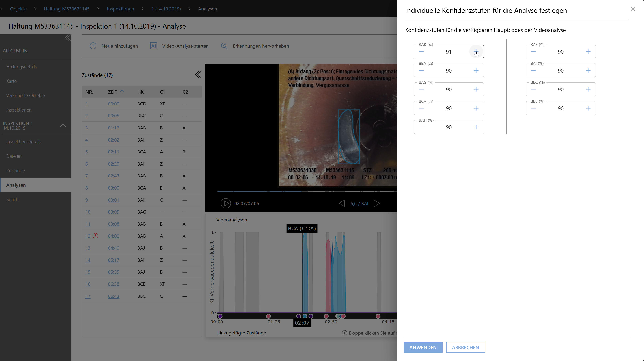Decrease BAF percentage value
The width and height of the screenshot is (644, 361).
tap(533, 51)
